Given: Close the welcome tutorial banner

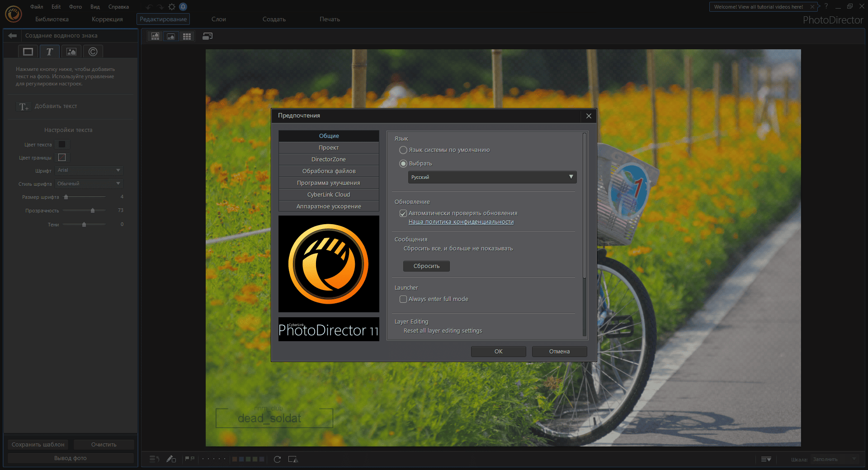Looking at the screenshot, I should [812, 7].
